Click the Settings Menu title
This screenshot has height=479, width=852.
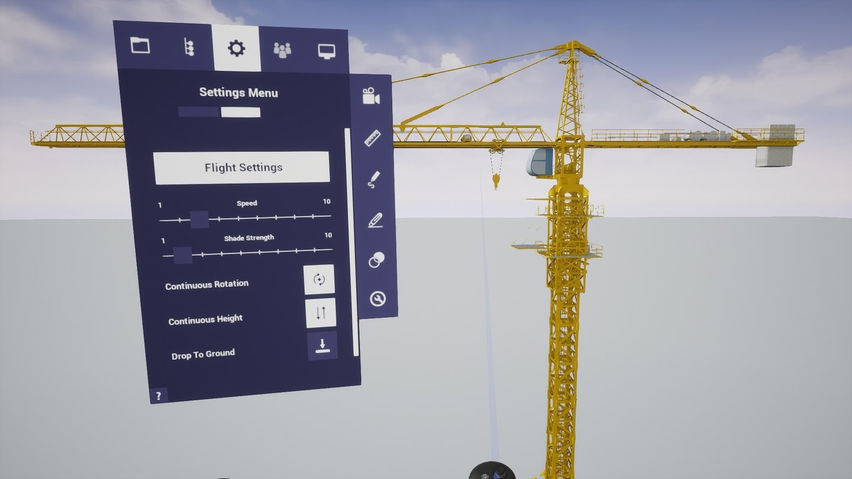pos(239,92)
